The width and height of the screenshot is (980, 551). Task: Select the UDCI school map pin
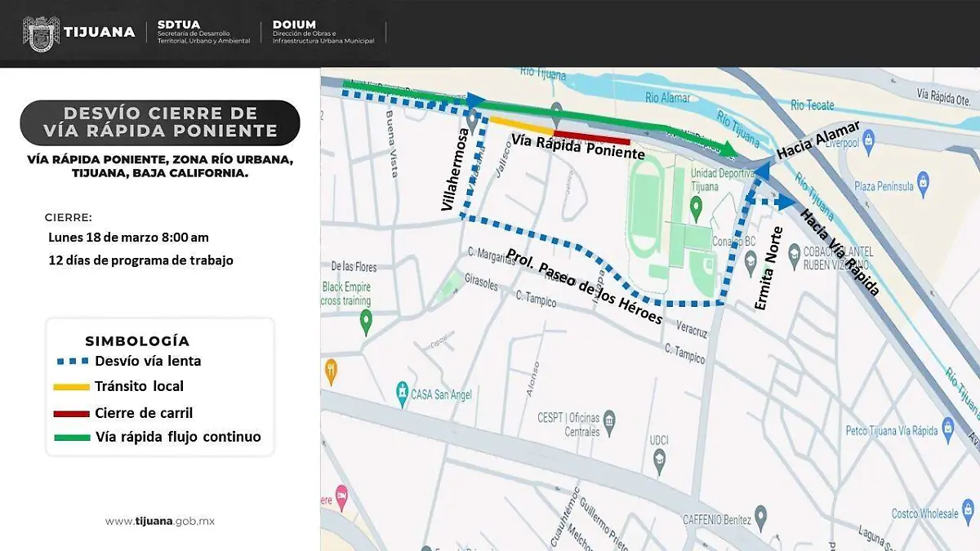pyautogui.click(x=659, y=462)
